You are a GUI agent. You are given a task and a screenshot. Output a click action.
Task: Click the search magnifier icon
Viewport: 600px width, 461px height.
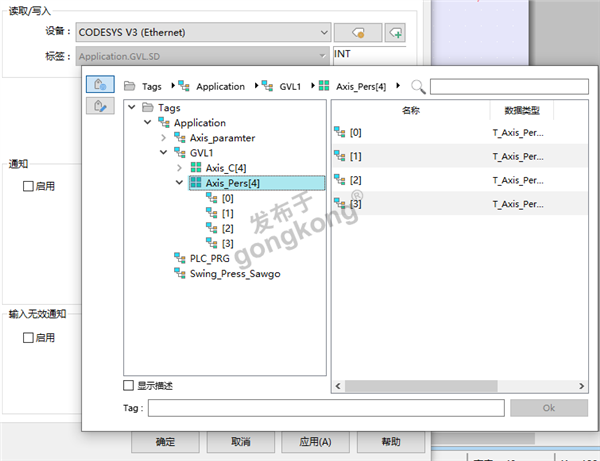(x=418, y=87)
